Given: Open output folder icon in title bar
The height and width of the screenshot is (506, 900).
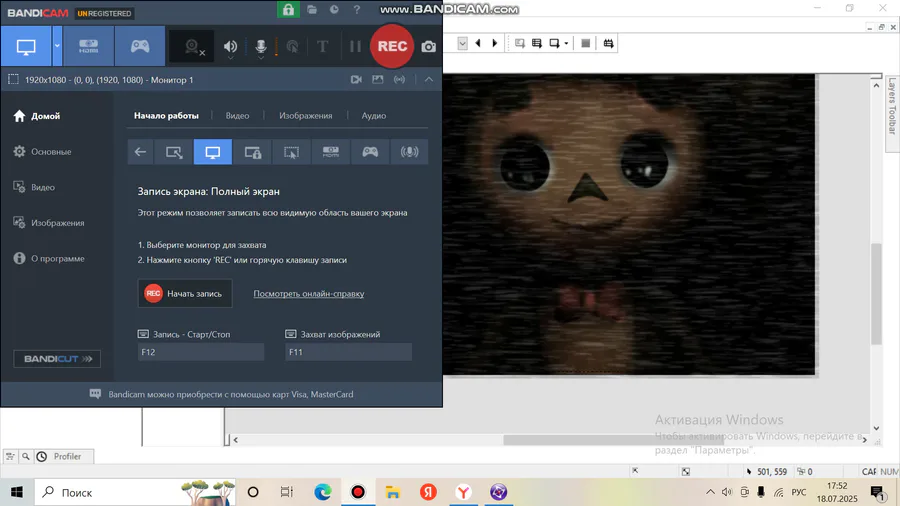Looking at the screenshot, I should pyautogui.click(x=312, y=10).
